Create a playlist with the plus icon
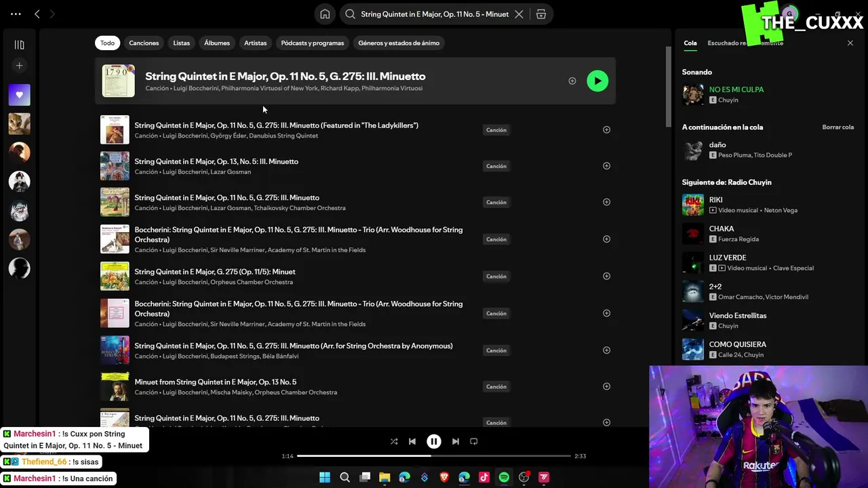The image size is (868, 488). (x=19, y=66)
